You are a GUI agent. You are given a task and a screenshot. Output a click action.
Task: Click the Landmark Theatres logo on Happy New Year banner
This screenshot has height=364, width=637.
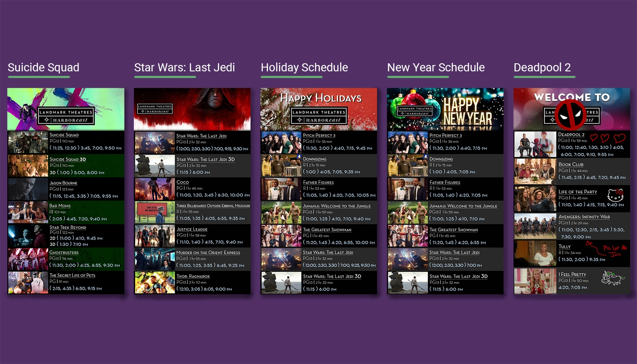pos(415,111)
